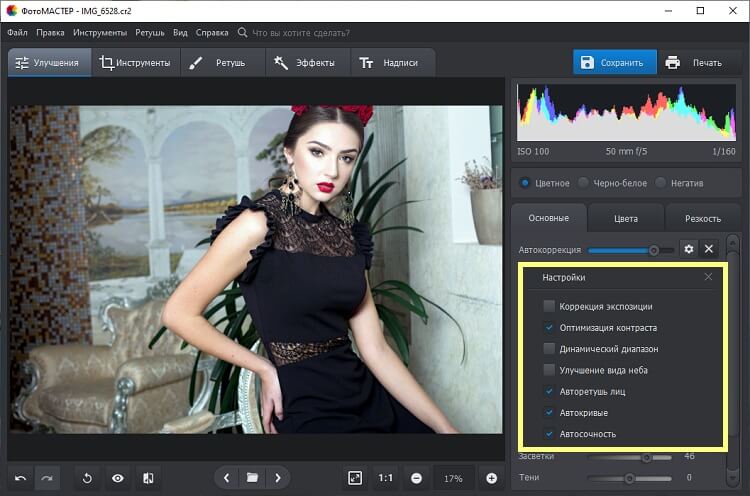Click the fit-to-screen icon
Viewport: 750px width, 496px height.
[355, 478]
